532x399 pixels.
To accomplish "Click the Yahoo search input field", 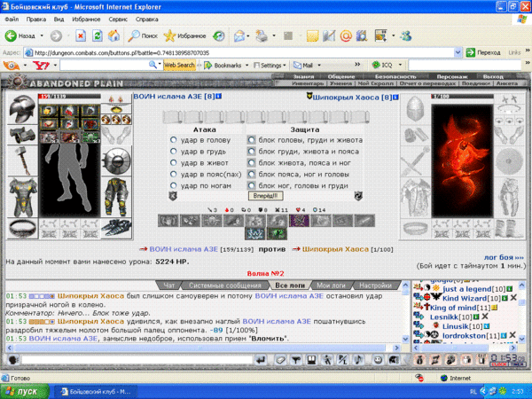I will [x=105, y=65].
